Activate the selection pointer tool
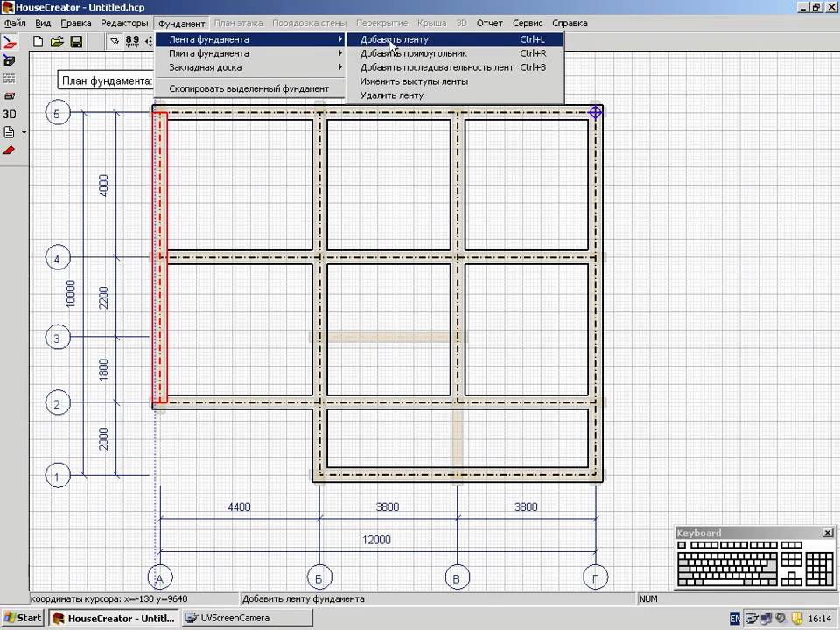This screenshot has width=840, height=630. [x=115, y=41]
